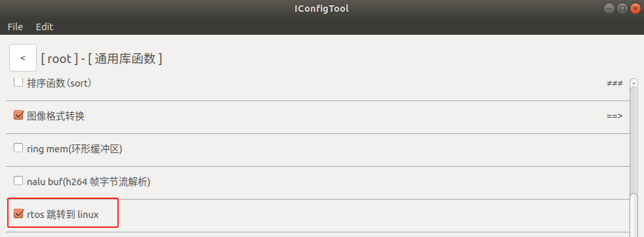
Task: Enable the nalu buf h264 checkbox
Action: 18,181
